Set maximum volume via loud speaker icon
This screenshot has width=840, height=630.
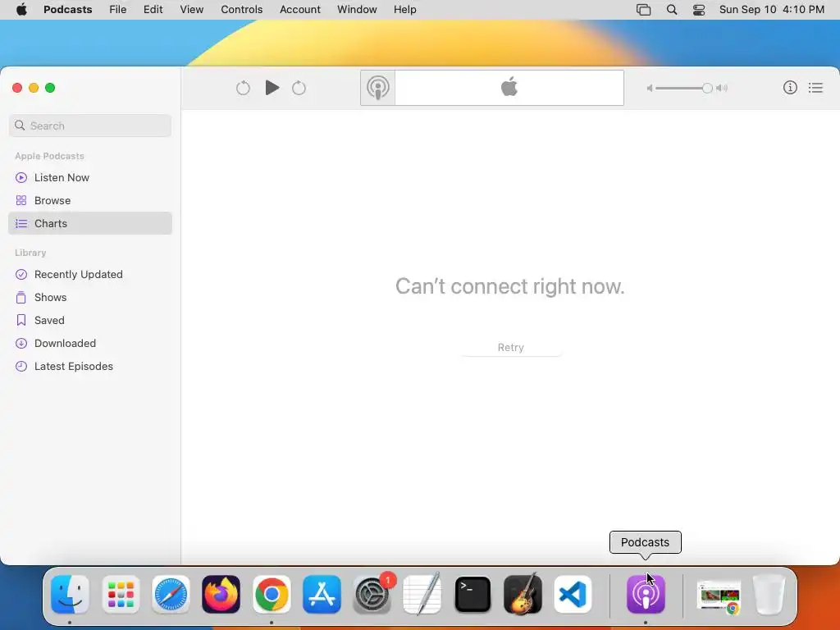pyautogui.click(x=722, y=88)
